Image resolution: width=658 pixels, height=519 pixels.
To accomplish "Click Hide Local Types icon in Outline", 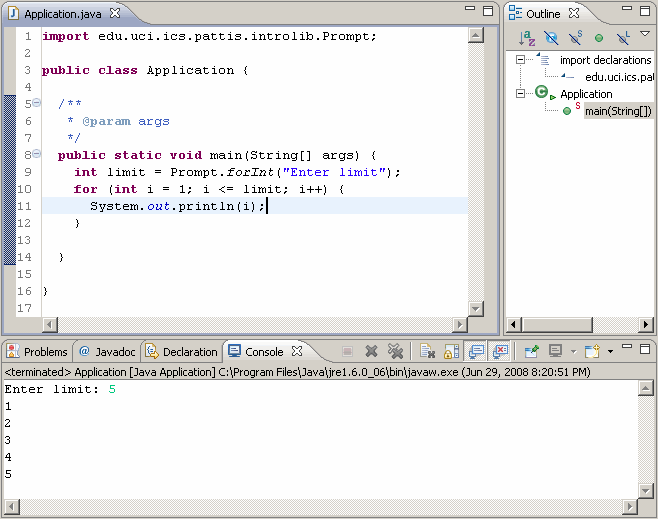I will tap(622, 38).
